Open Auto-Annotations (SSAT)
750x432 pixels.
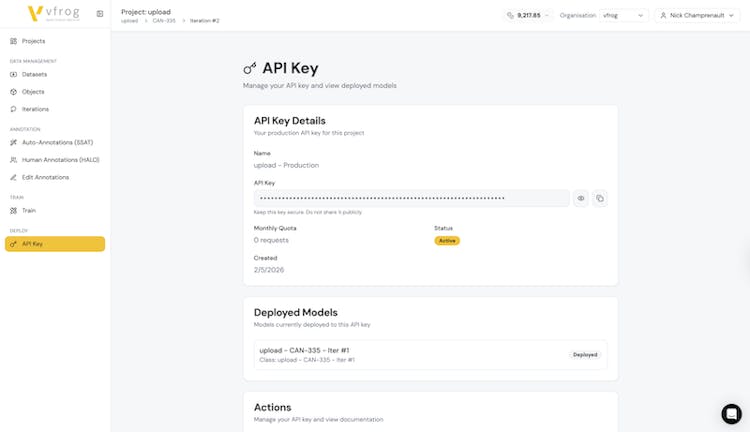coord(55,142)
